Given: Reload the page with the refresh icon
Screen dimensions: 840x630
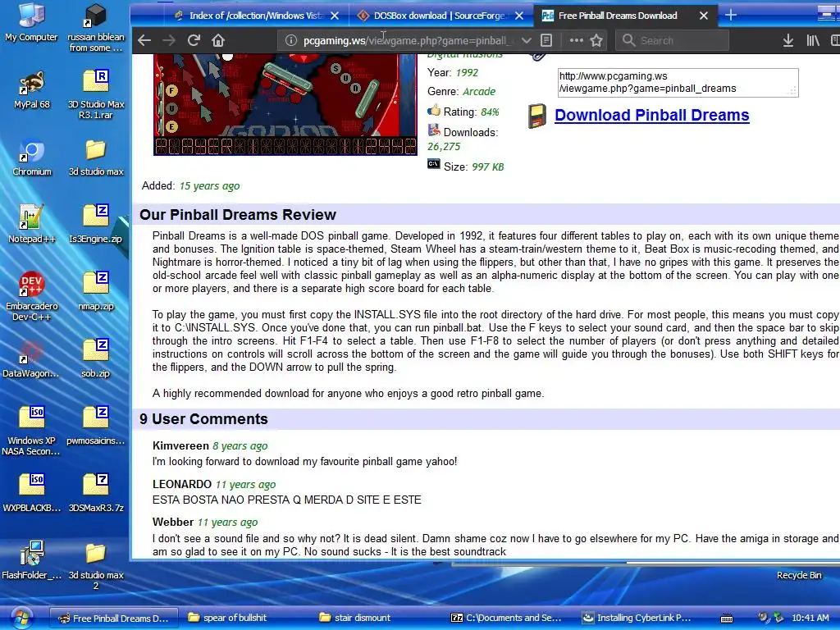Looking at the screenshot, I should pos(194,40).
